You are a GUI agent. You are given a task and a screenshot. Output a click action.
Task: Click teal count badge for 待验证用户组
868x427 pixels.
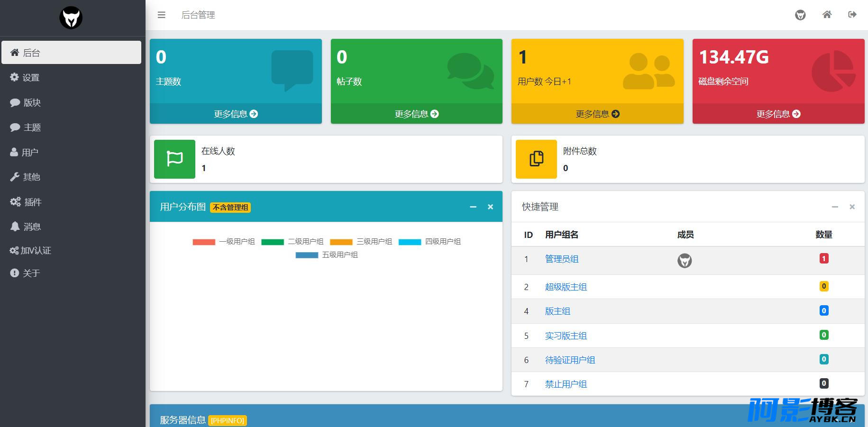tap(824, 359)
